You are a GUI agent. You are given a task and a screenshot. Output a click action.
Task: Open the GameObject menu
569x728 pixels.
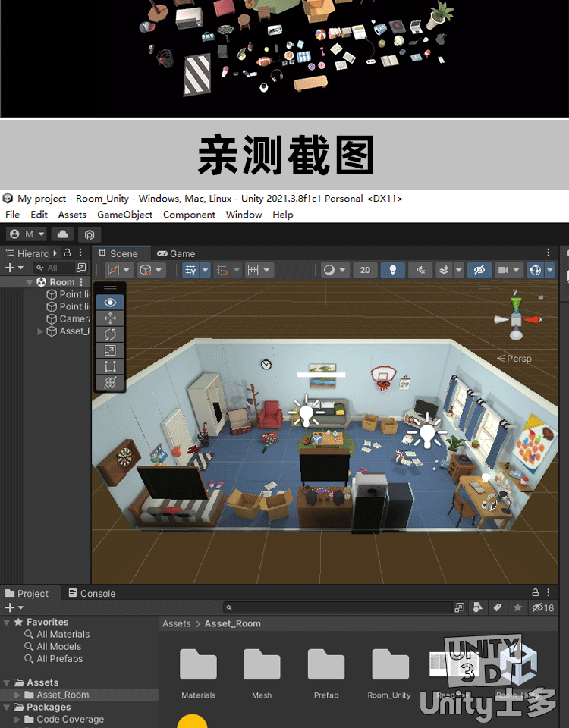point(124,215)
